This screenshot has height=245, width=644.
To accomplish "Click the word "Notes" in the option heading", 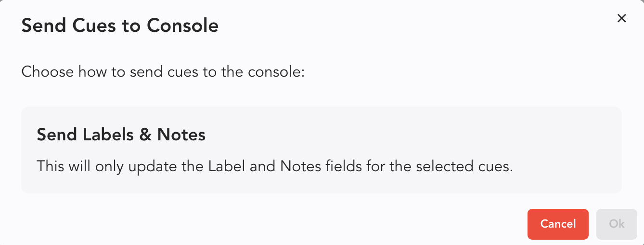I will click(x=181, y=135).
